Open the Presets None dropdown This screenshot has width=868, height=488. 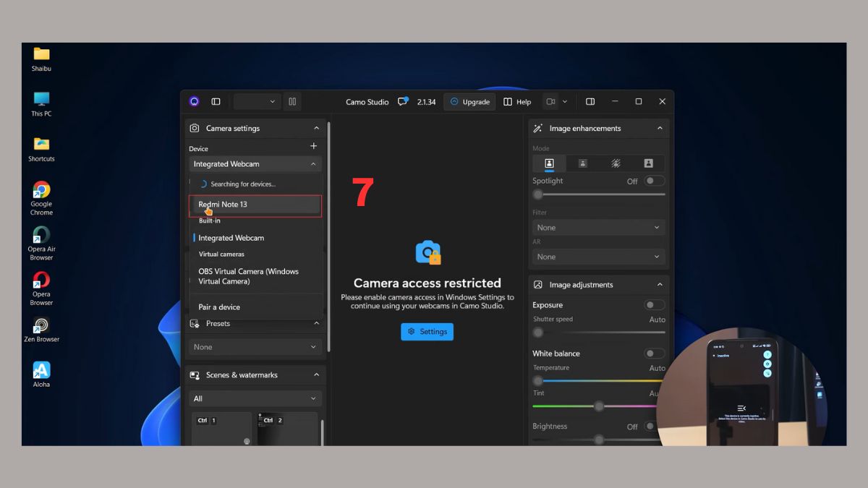(255, 347)
